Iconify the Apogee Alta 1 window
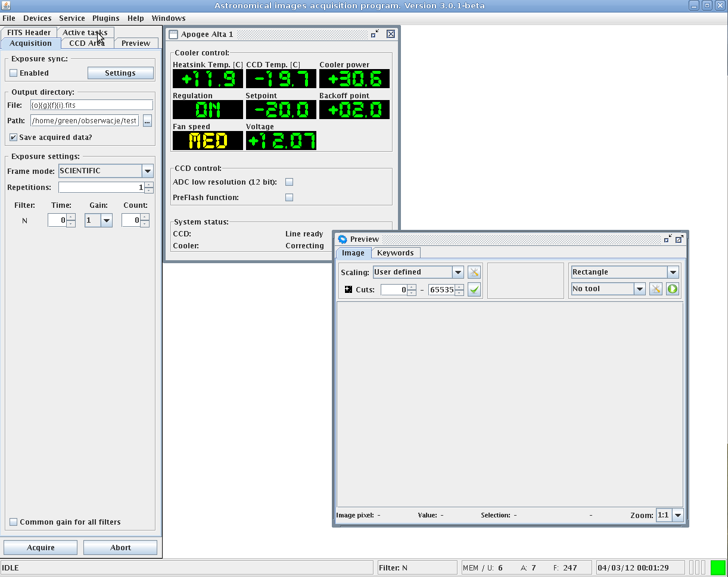The image size is (728, 577). [375, 34]
